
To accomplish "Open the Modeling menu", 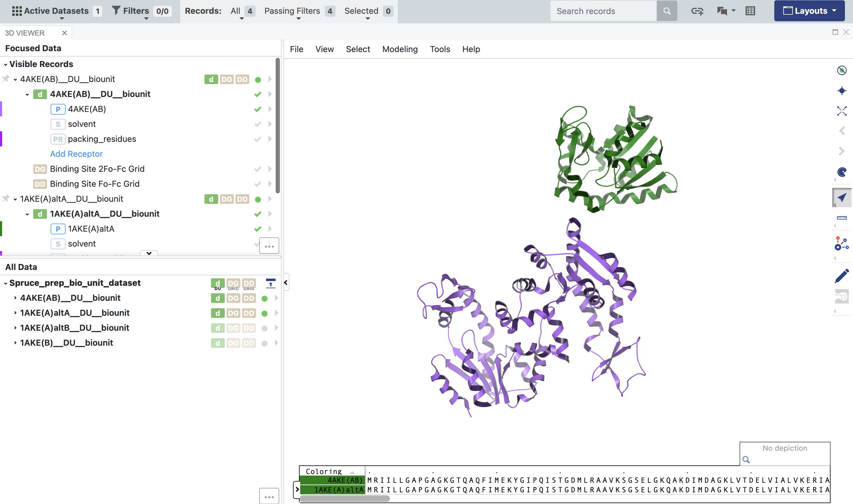I will pos(400,49).
